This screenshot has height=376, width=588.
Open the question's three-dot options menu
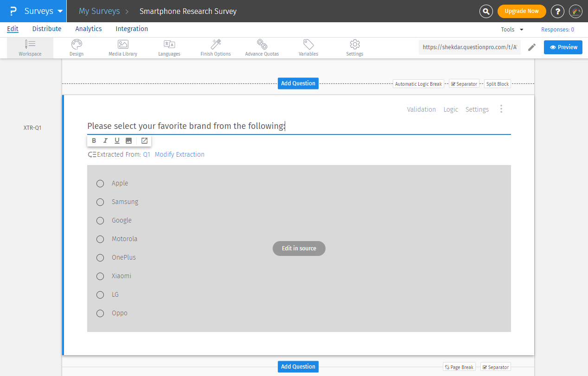click(501, 109)
